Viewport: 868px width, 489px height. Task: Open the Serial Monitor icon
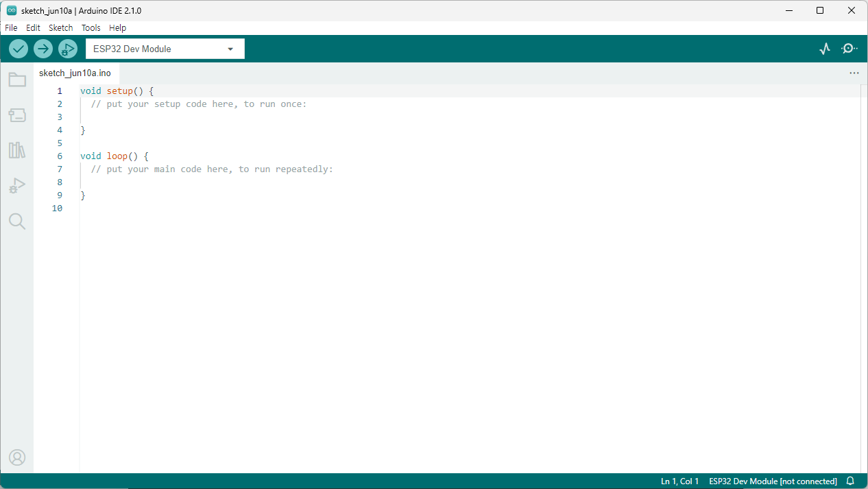[x=849, y=49]
